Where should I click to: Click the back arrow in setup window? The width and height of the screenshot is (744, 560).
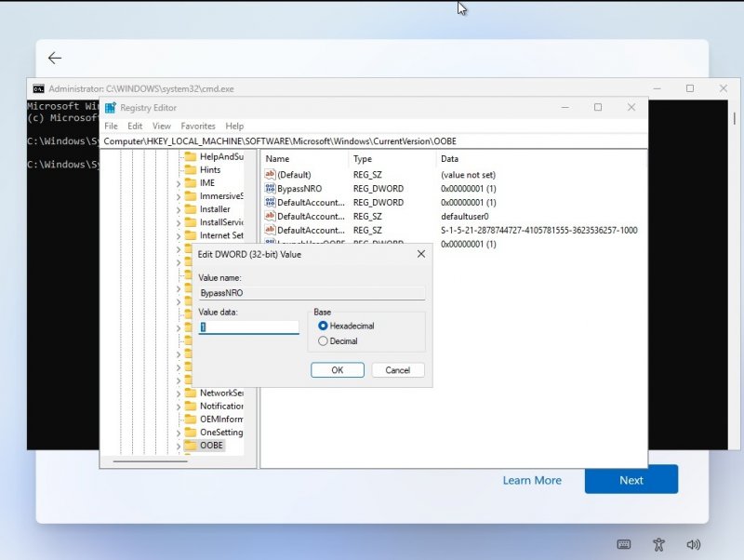pos(55,58)
